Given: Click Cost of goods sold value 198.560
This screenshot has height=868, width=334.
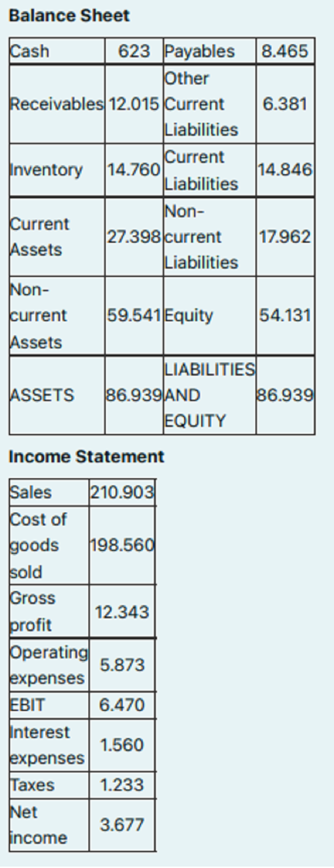Looking at the screenshot, I should tap(122, 545).
